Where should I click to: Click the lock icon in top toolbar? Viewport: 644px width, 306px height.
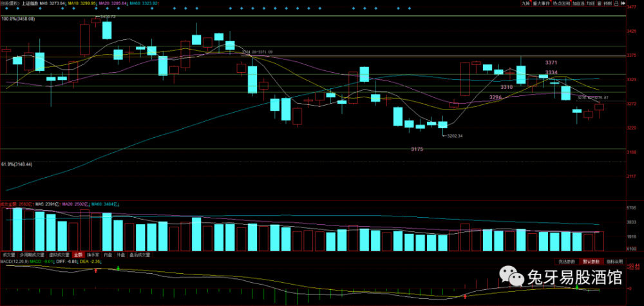618,3
